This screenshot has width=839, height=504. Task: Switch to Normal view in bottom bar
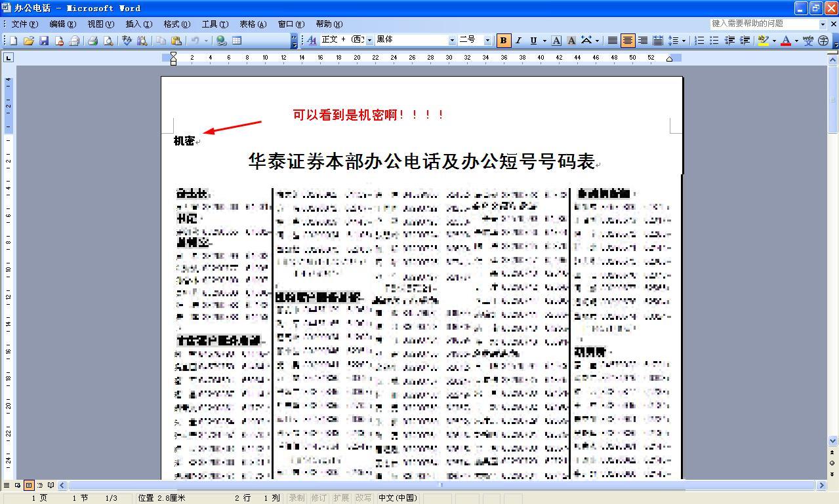7,486
